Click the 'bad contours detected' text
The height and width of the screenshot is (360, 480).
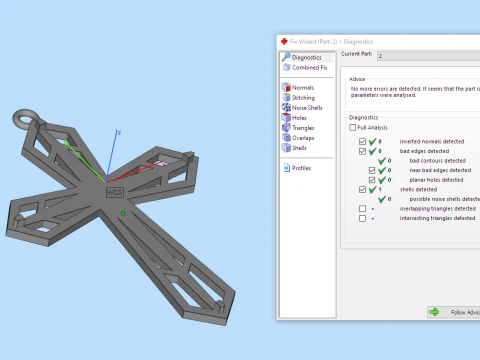click(437, 161)
